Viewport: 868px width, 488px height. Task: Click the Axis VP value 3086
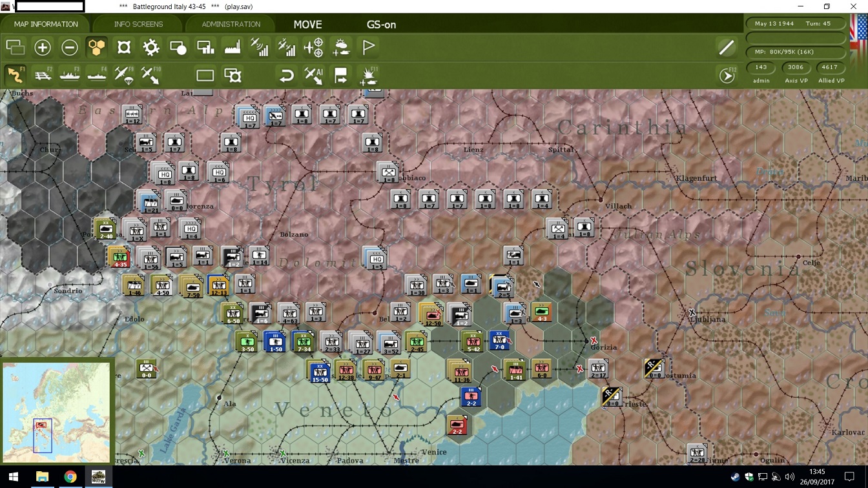(x=796, y=67)
